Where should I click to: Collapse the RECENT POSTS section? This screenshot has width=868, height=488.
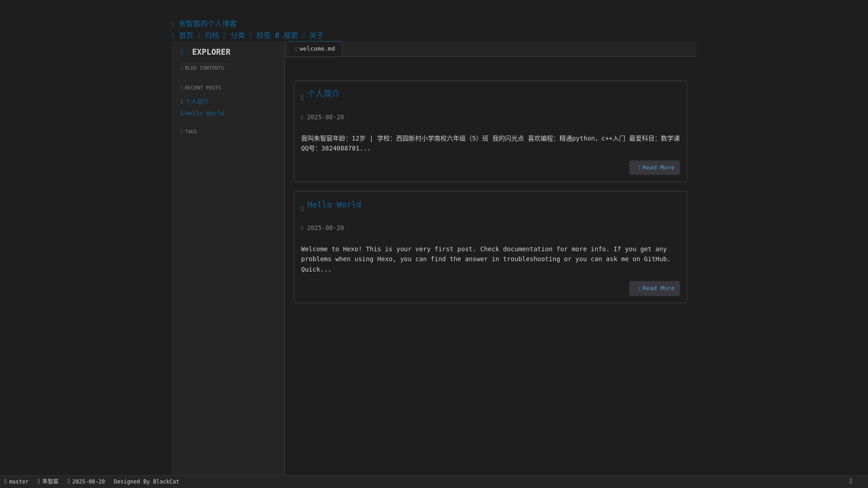click(x=201, y=88)
